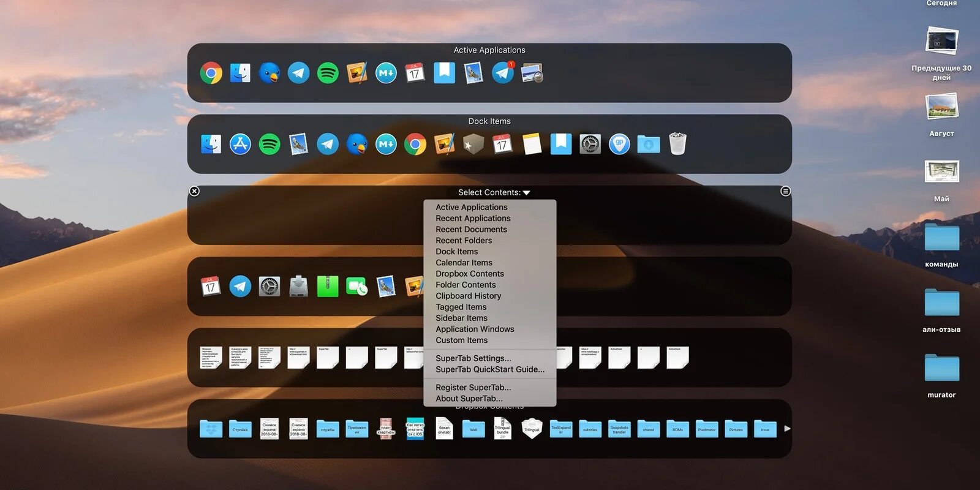This screenshot has height=490, width=980.
Task: Open the Dropbox root folder in bottom row
Action: tap(211, 429)
